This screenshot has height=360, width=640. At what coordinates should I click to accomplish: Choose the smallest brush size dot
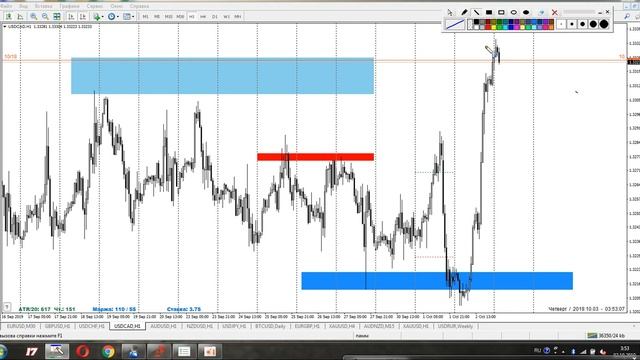(561, 24)
